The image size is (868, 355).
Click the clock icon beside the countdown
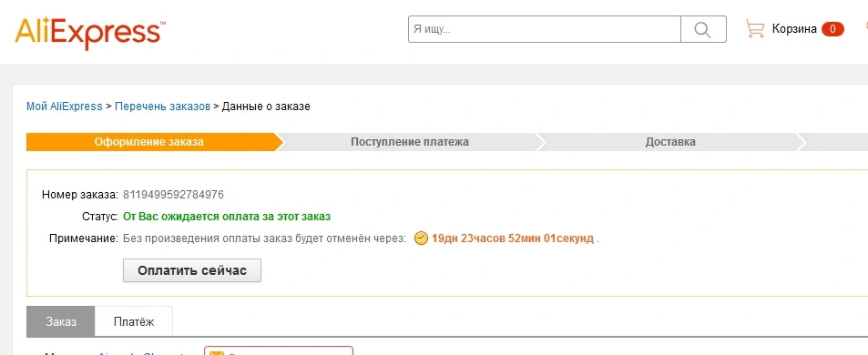pos(422,238)
